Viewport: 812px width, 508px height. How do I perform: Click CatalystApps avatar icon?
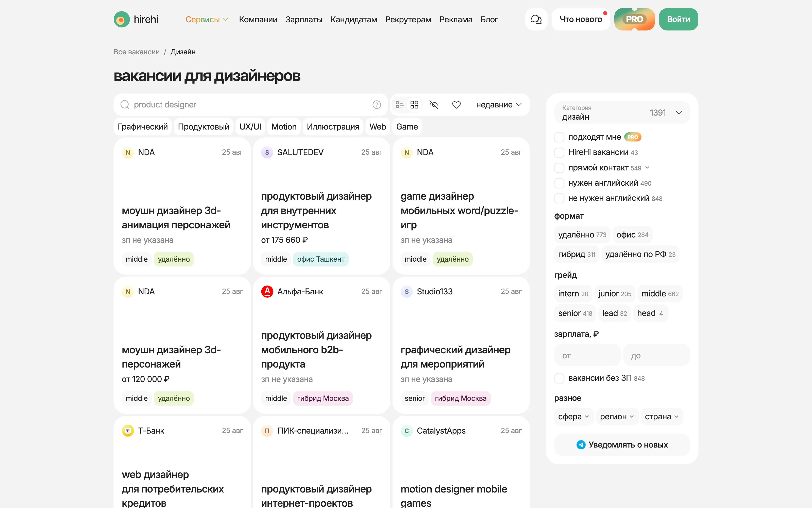406,430
